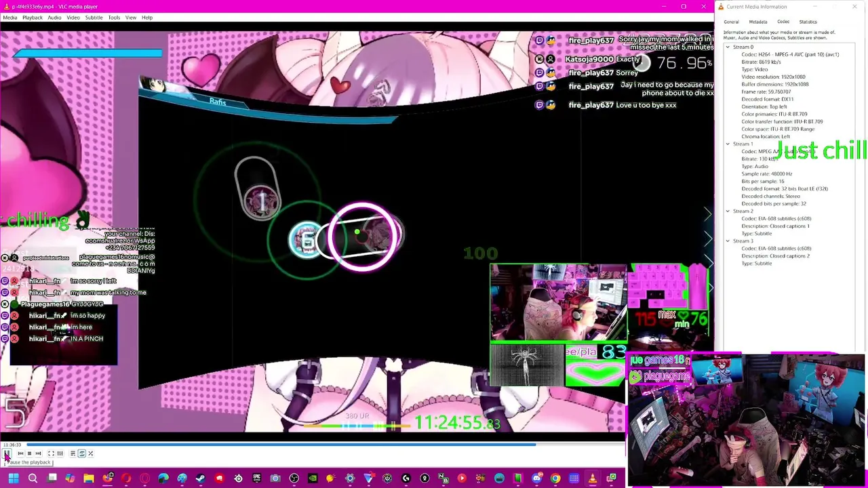Switch to Metadata tab in Media Information
This screenshot has height=488, width=868.
(x=757, y=22)
